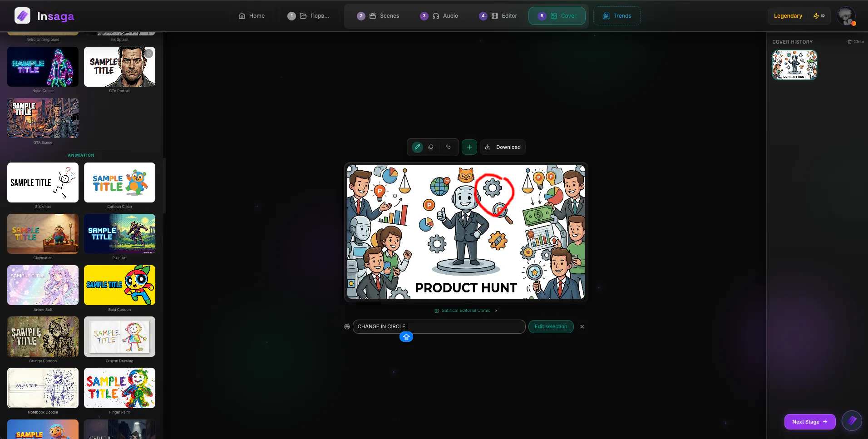
Task: Clear the cover history
Action: [856, 42]
